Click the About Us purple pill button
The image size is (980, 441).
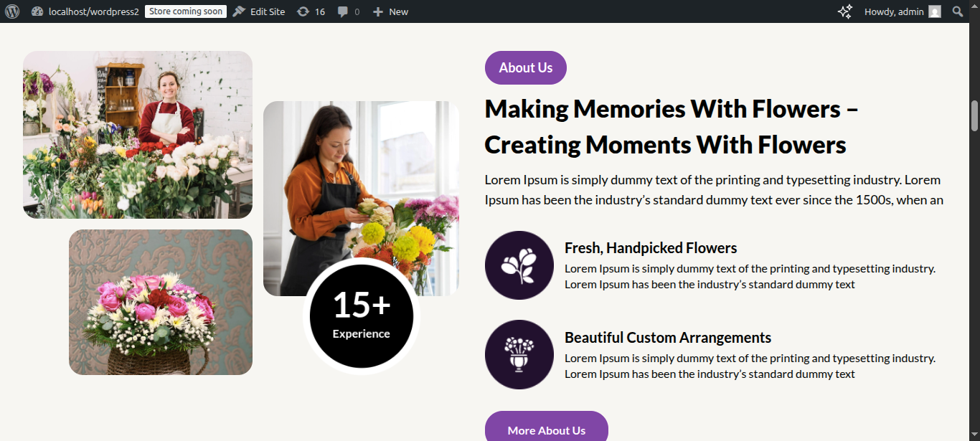pos(526,67)
